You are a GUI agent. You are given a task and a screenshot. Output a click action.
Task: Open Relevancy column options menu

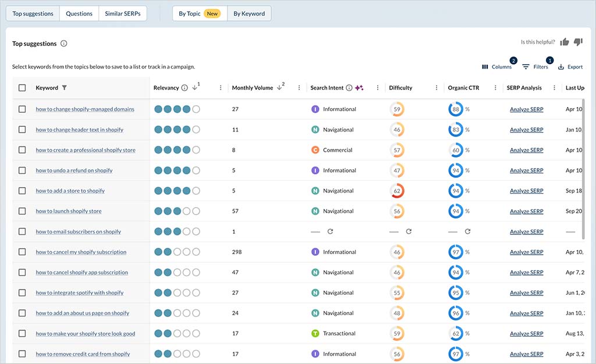tap(221, 88)
